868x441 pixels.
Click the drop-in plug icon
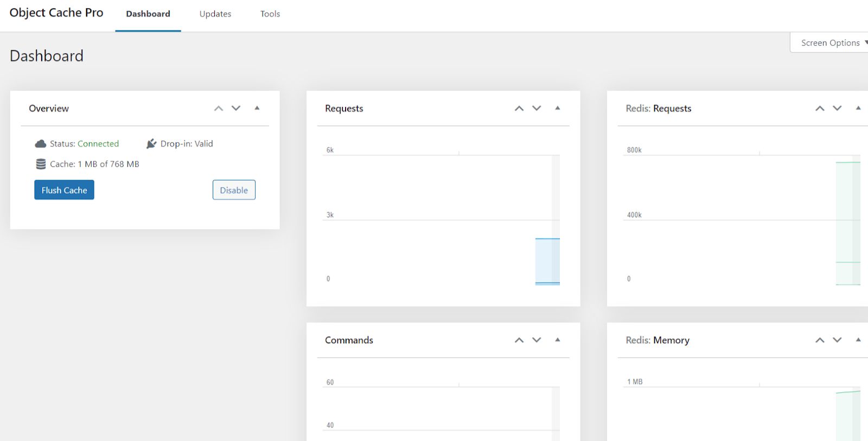click(x=151, y=144)
